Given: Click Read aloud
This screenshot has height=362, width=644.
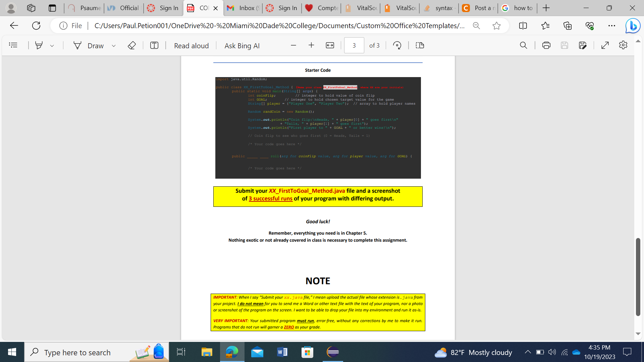Looking at the screenshot, I should tap(191, 46).
